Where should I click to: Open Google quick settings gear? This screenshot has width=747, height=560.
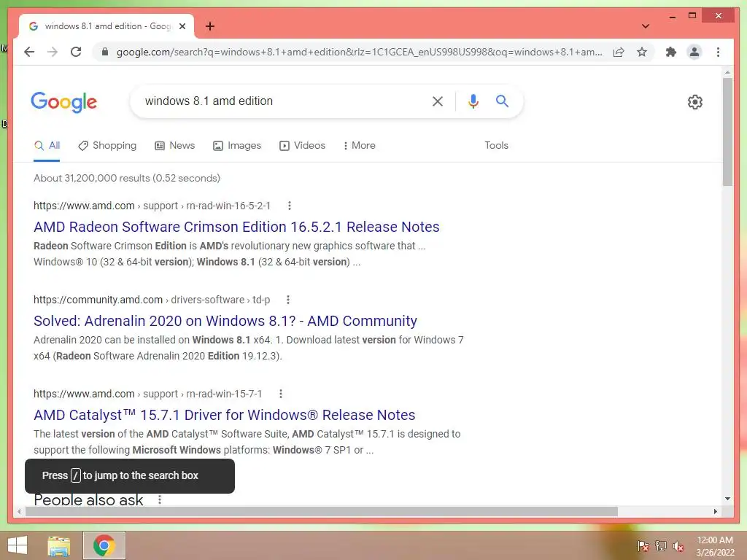pyautogui.click(x=695, y=101)
